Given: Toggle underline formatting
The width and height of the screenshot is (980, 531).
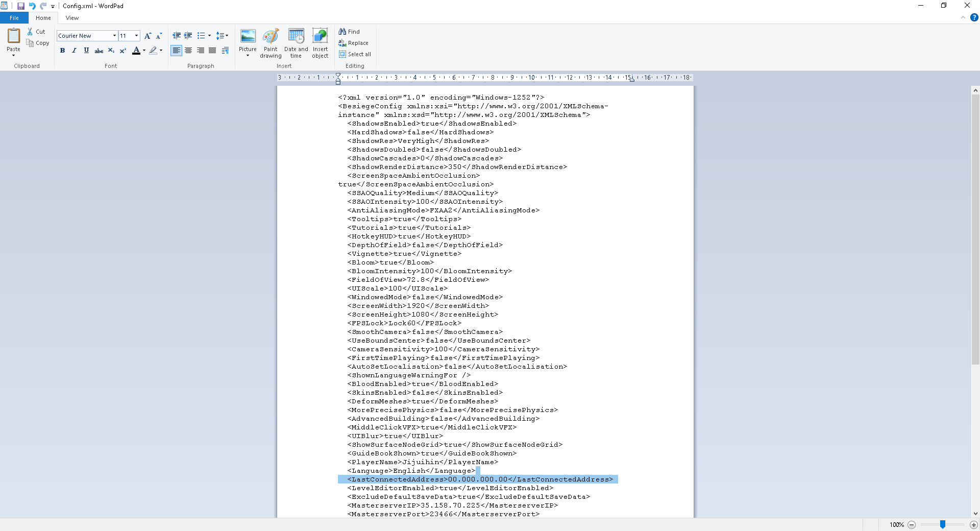Looking at the screenshot, I should coord(86,51).
